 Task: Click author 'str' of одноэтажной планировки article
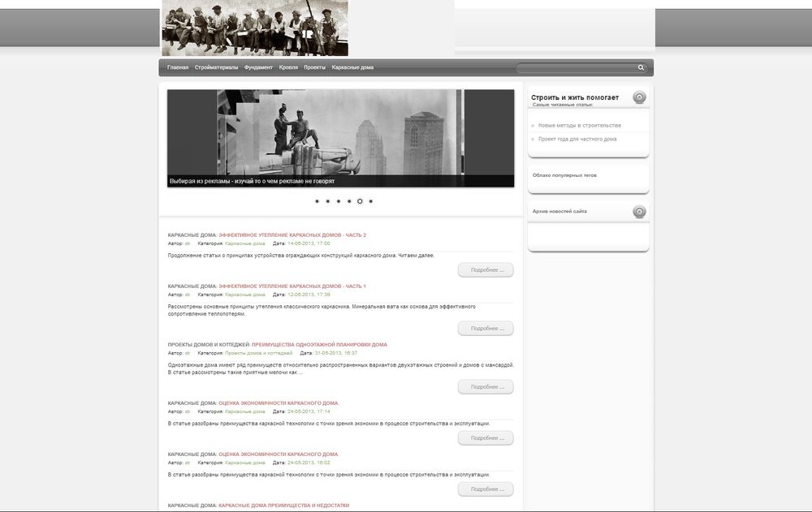coord(188,353)
